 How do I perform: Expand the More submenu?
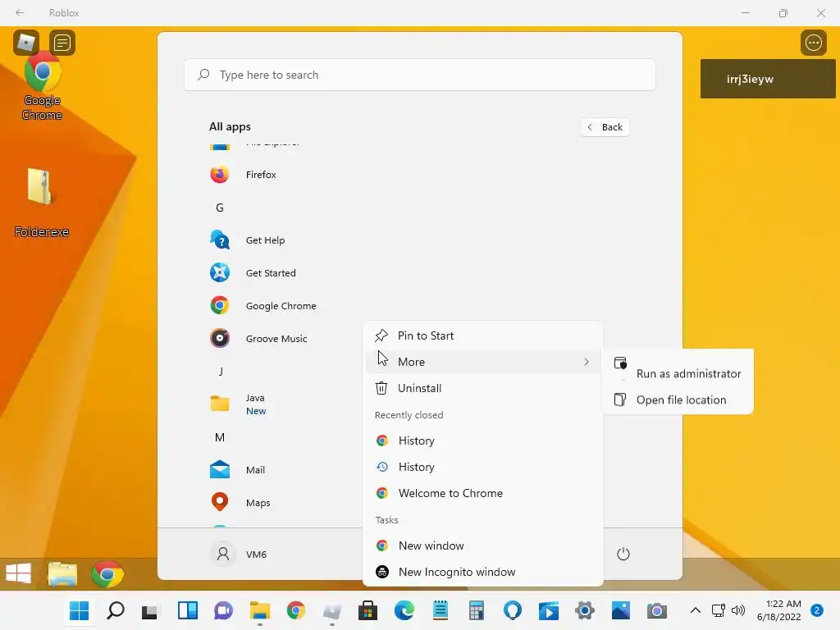[x=482, y=362]
